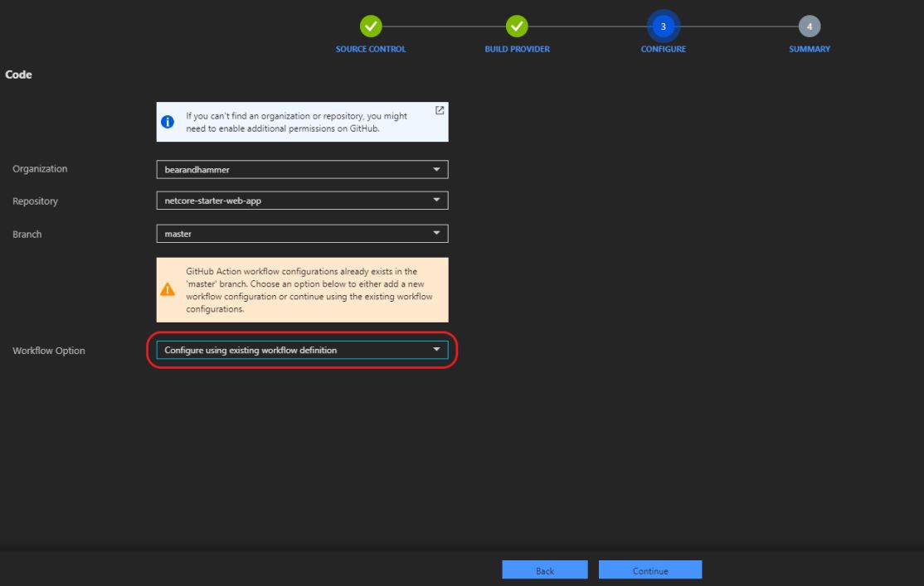Click the Source Control green checkmark icon
This screenshot has height=586, width=924.
pyautogui.click(x=371, y=27)
